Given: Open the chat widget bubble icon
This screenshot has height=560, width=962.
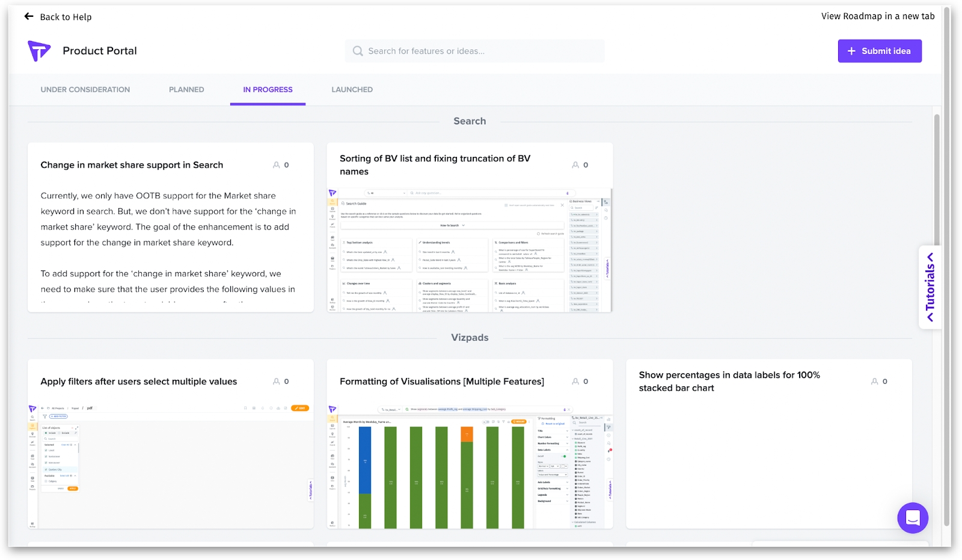Looking at the screenshot, I should [x=913, y=517].
